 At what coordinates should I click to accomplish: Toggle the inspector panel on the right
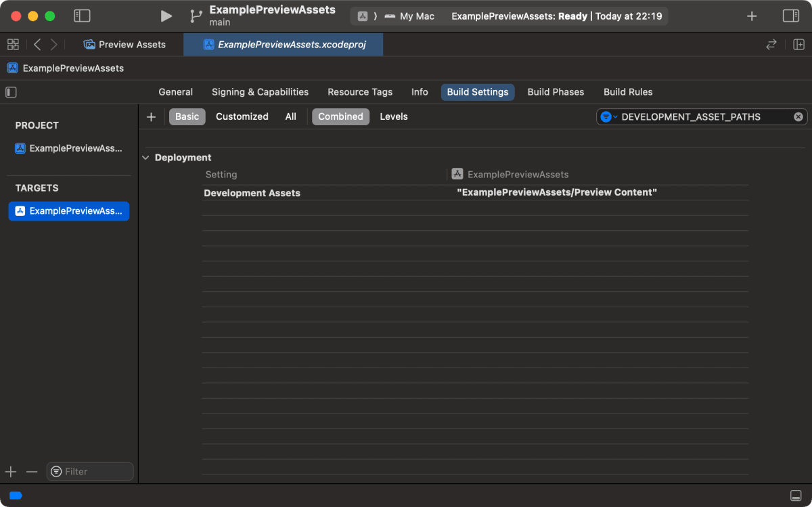point(790,16)
